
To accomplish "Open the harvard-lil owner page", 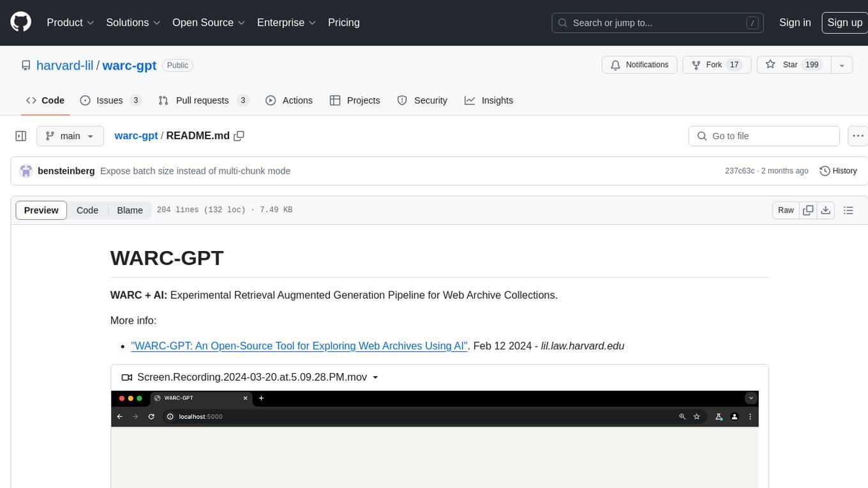I will click(65, 65).
